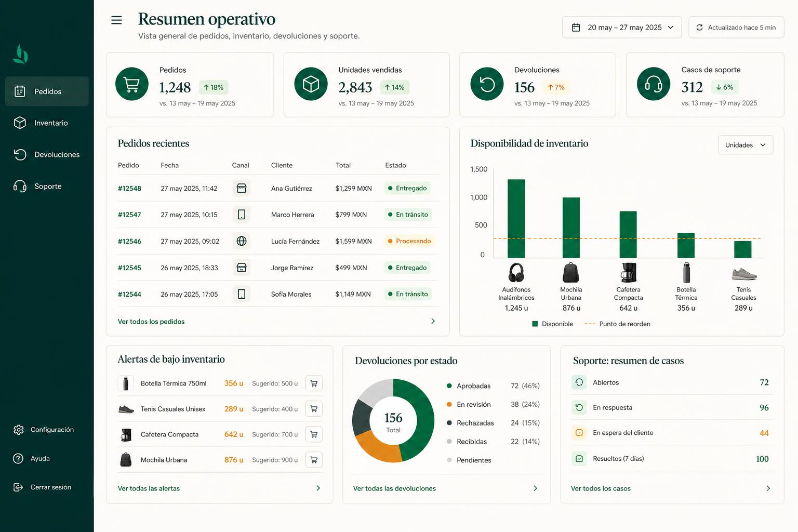
Task: Click the reorder cart icon for Tenis Casuales Unisex
Action: click(314, 409)
